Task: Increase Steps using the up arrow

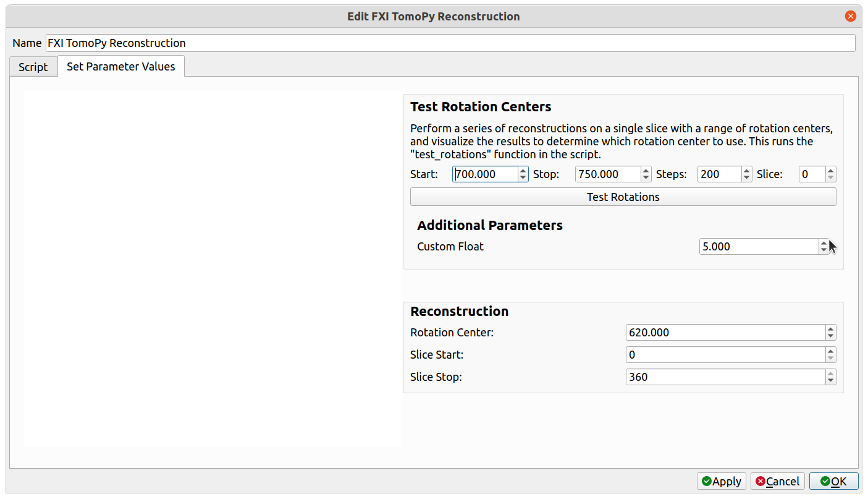Action: [747, 171]
